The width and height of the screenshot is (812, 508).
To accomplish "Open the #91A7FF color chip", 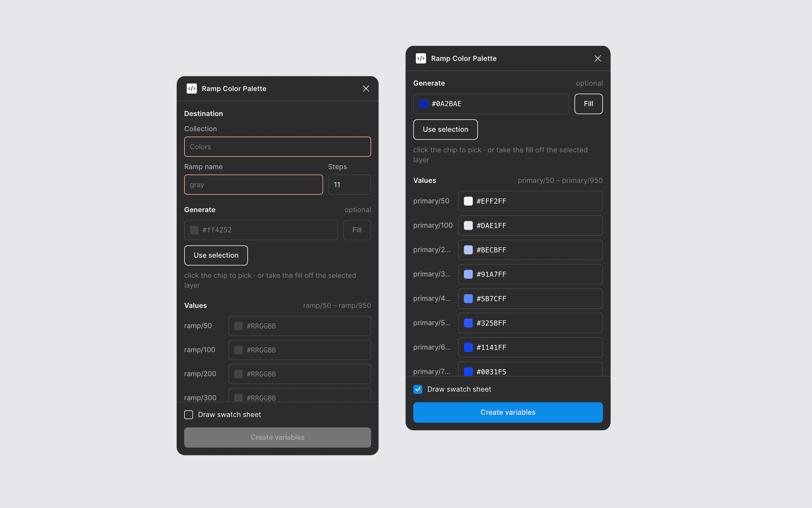I will pos(468,274).
